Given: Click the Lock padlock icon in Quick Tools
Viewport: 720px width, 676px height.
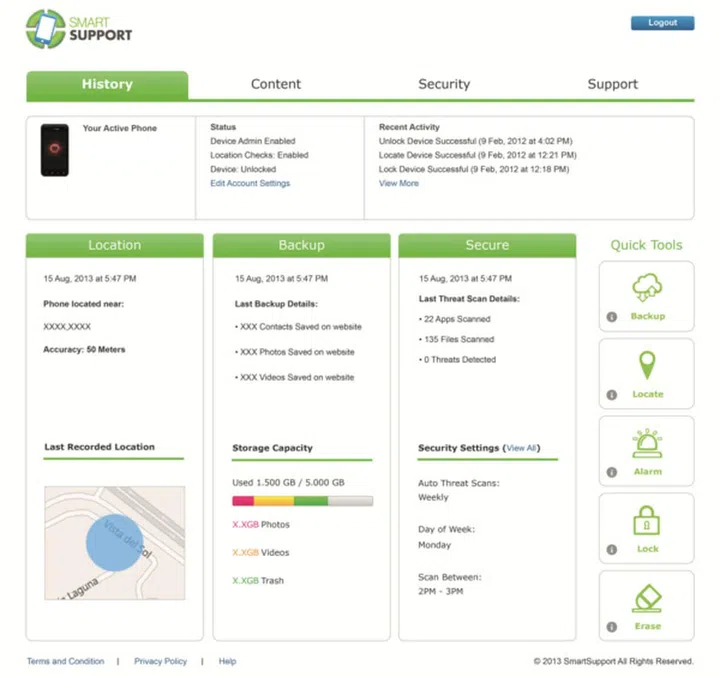Looking at the screenshot, I should (647, 520).
